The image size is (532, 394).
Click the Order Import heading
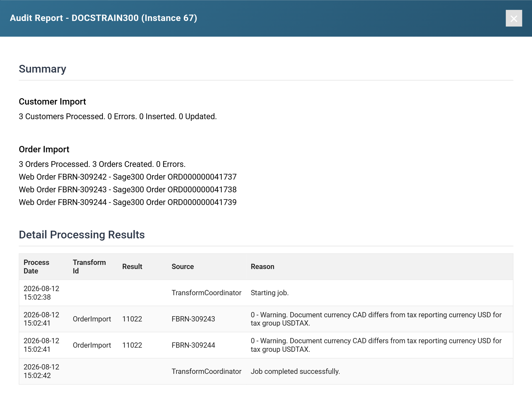[x=44, y=149]
